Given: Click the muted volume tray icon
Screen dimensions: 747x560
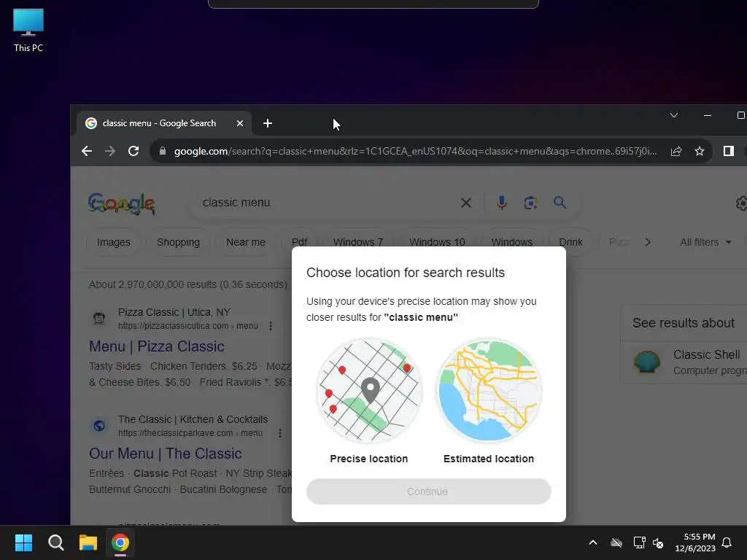Looking at the screenshot, I should [x=658, y=542].
